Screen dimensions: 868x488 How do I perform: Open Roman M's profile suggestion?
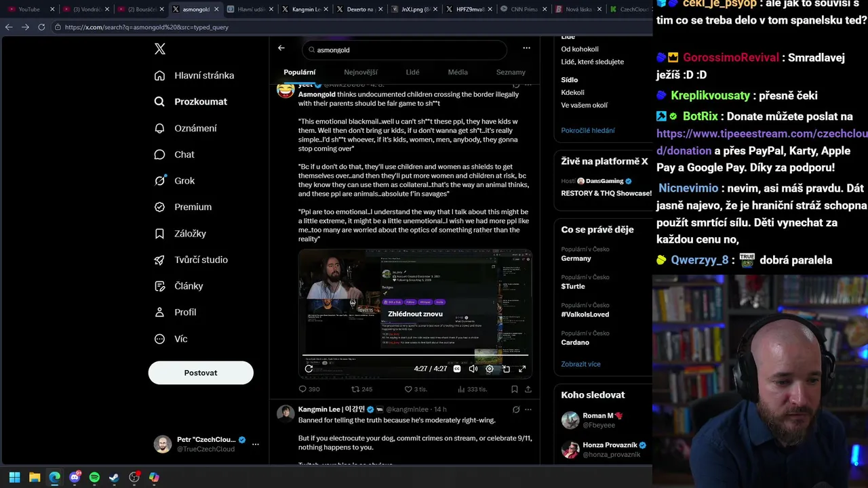[x=603, y=420]
